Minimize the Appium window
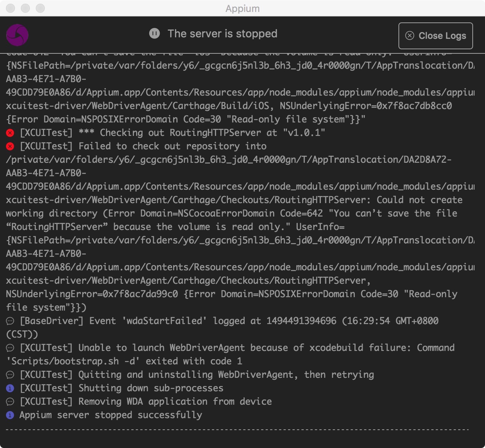This screenshot has height=448, width=485. pos(25,8)
